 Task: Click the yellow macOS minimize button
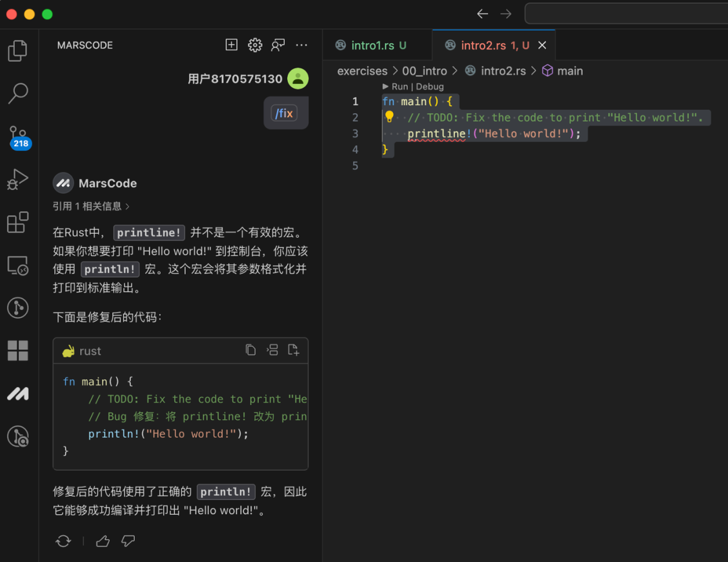[x=29, y=14]
